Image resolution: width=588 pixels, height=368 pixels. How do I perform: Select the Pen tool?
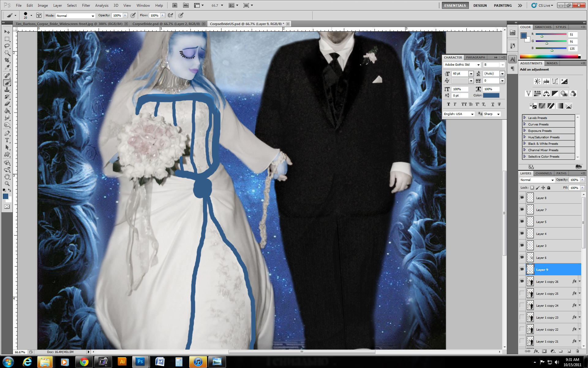[7, 133]
